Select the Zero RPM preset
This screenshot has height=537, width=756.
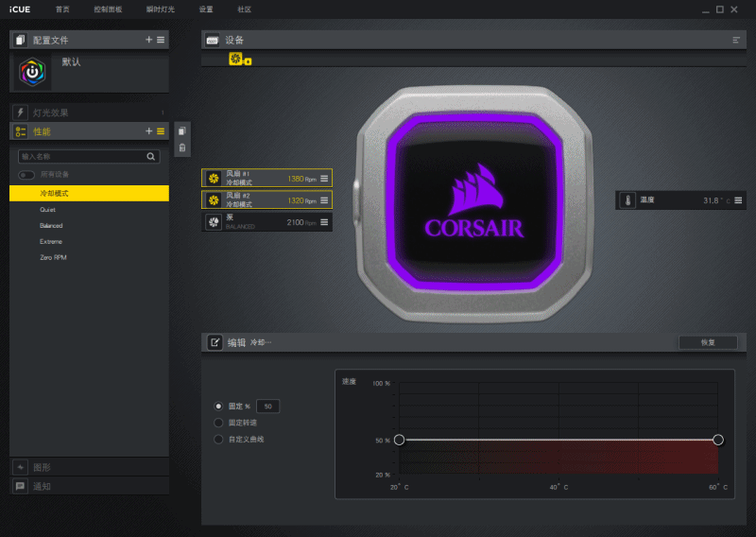[89, 257]
